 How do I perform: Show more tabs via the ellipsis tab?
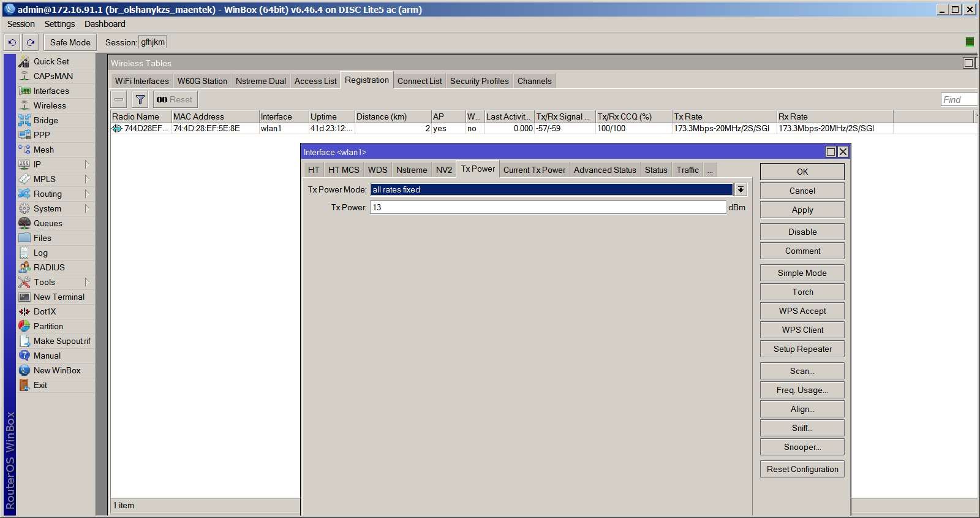(x=710, y=170)
